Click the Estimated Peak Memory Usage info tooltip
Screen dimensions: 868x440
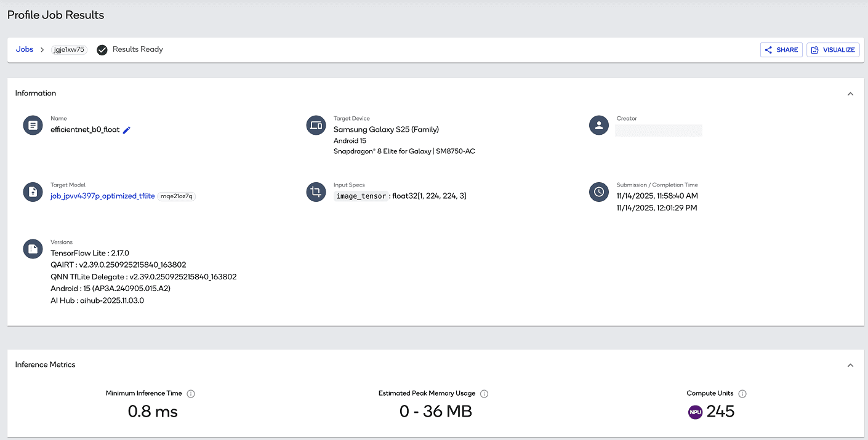tap(484, 393)
